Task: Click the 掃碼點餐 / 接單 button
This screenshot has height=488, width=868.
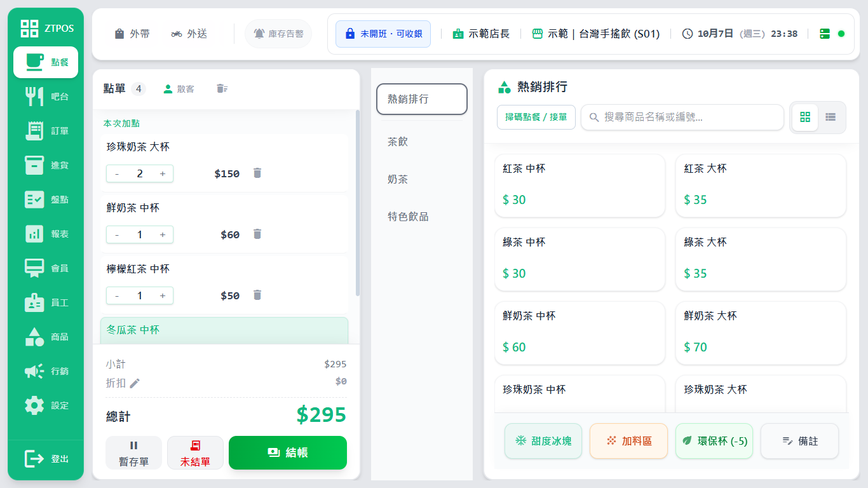Action: point(536,117)
